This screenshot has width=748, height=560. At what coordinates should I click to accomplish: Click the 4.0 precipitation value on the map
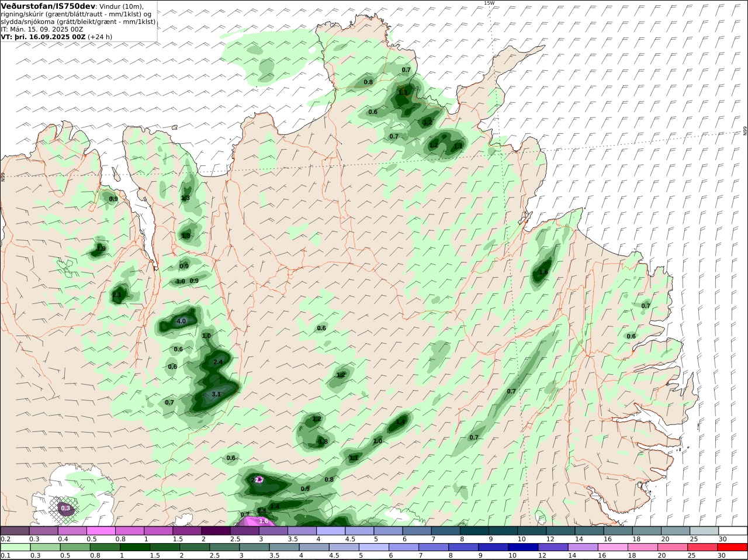(x=181, y=321)
